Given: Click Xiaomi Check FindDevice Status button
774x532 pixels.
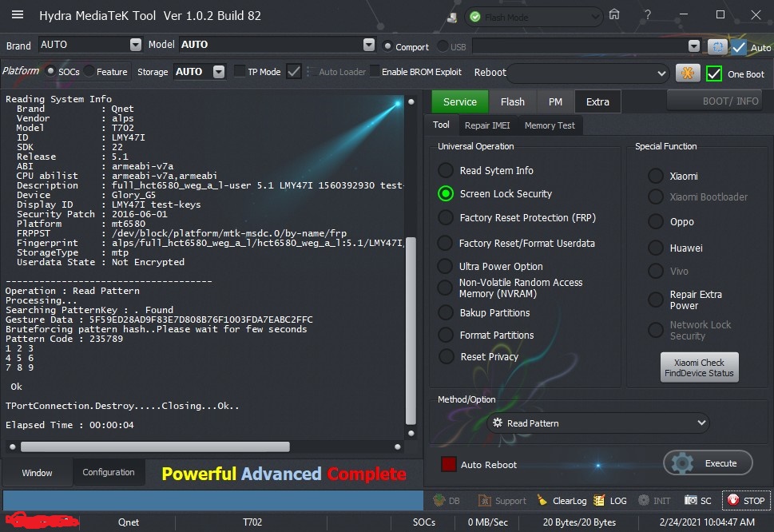Looking at the screenshot, I should coord(699,367).
